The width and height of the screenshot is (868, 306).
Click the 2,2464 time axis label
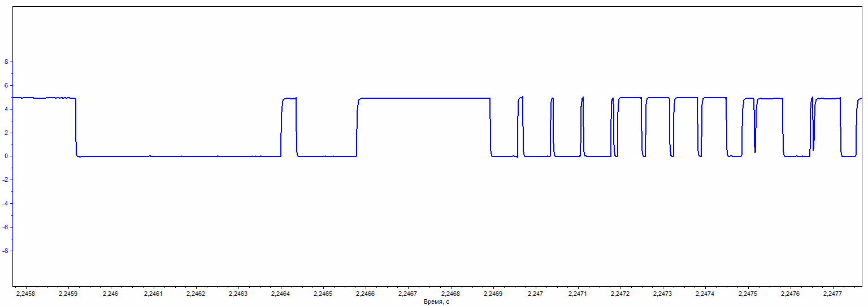click(280, 294)
